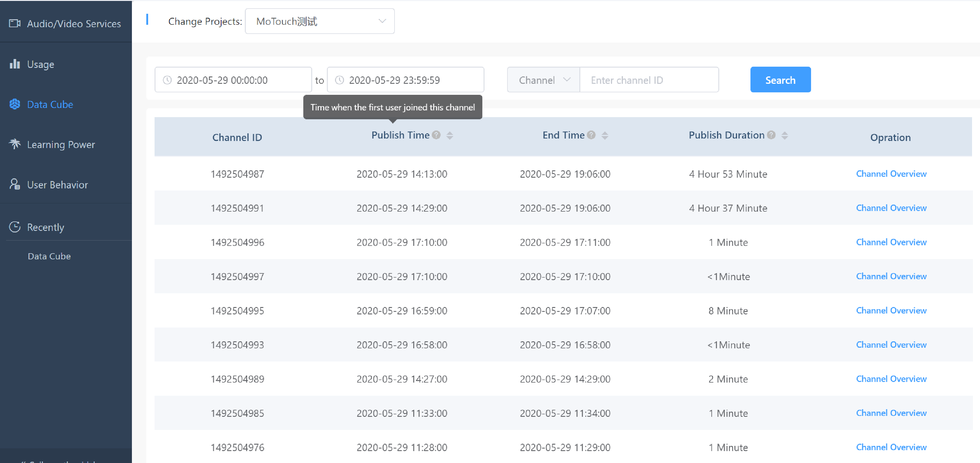980x463 pixels.
Task: Click the help icon next to Publish Time
Action: [x=436, y=135]
